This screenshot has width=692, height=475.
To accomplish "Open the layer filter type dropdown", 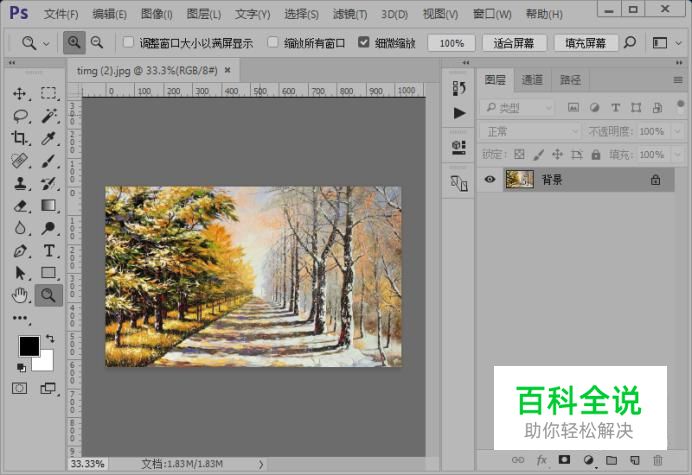I will click(x=517, y=107).
